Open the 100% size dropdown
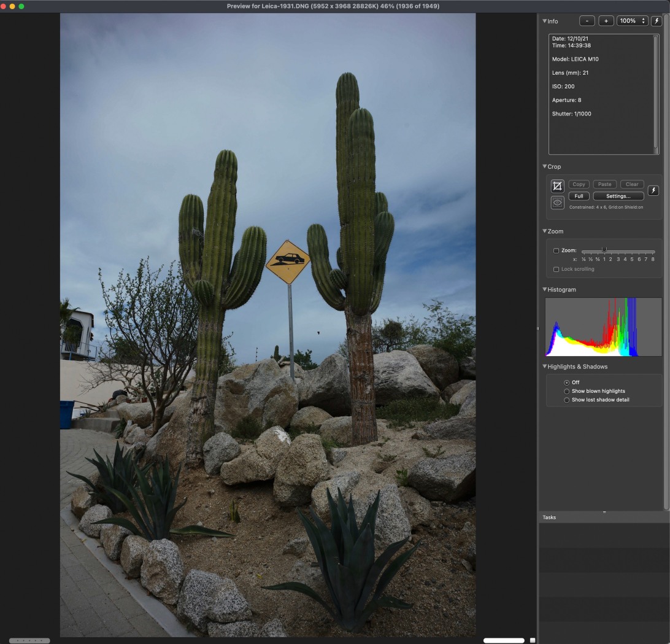This screenshot has width=670, height=644. (632, 21)
